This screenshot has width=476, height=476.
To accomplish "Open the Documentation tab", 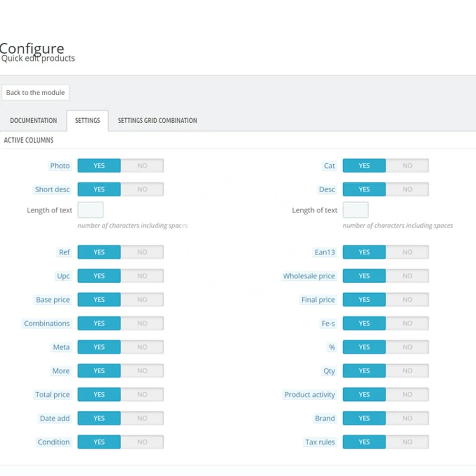I will (x=33, y=120).
